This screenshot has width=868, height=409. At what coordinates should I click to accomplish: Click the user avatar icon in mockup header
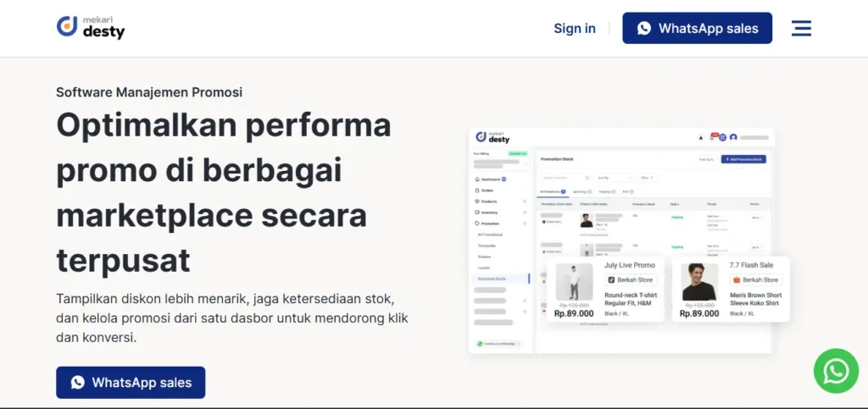733,137
